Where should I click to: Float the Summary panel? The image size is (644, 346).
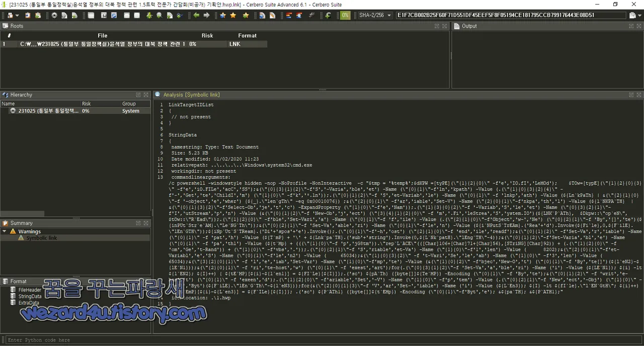click(x=138, y=223)
